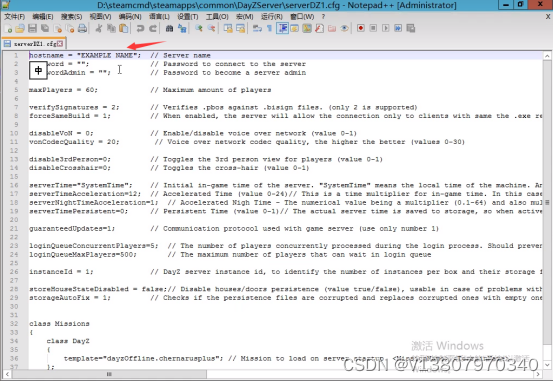This screenshot has height=381, width=554.
Task: Toggle word wrap in the toolbar
Action: (257, 29)
